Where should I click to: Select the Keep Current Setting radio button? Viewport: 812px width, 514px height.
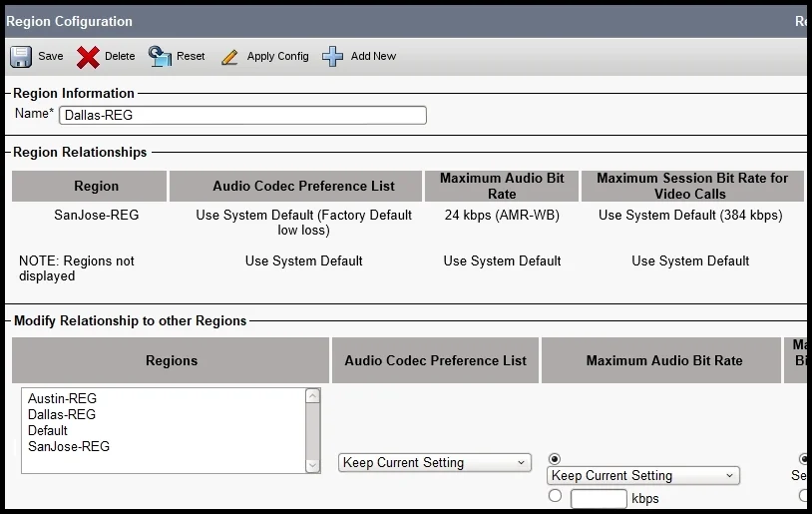point(555,459)
